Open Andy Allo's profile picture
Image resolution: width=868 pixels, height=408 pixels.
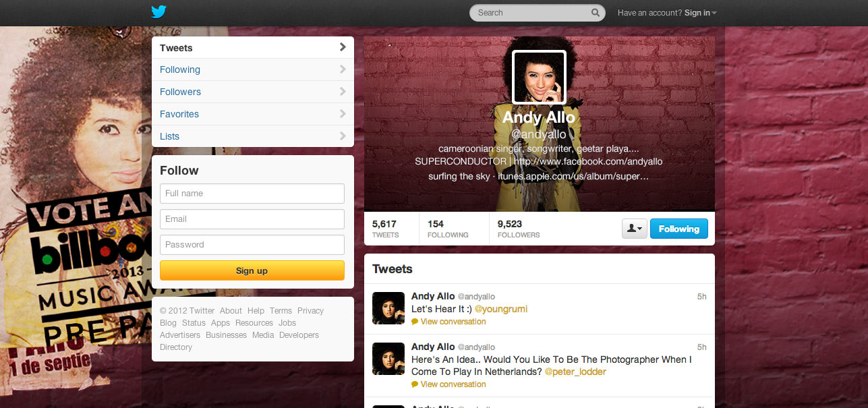point(539,78)
